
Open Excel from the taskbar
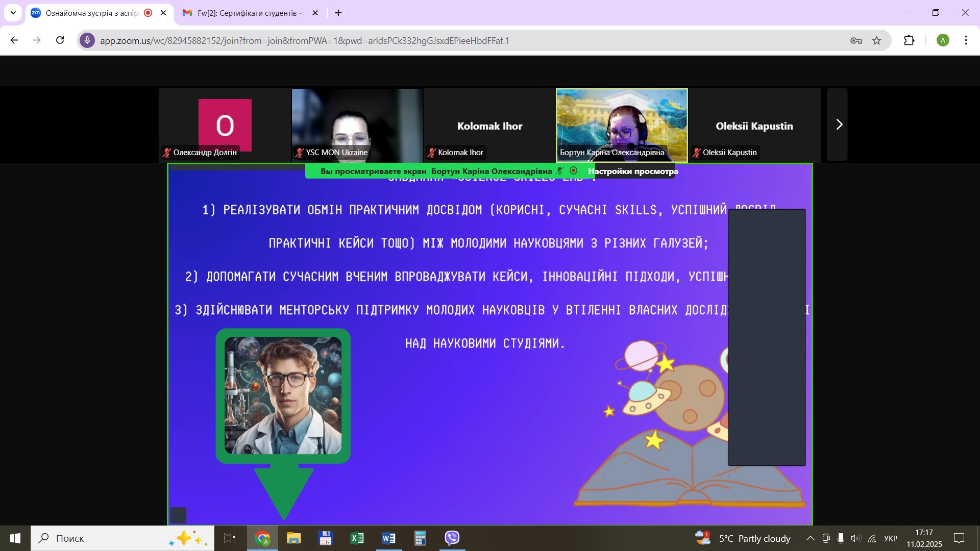pyautogui.click(x=357, y=538)
